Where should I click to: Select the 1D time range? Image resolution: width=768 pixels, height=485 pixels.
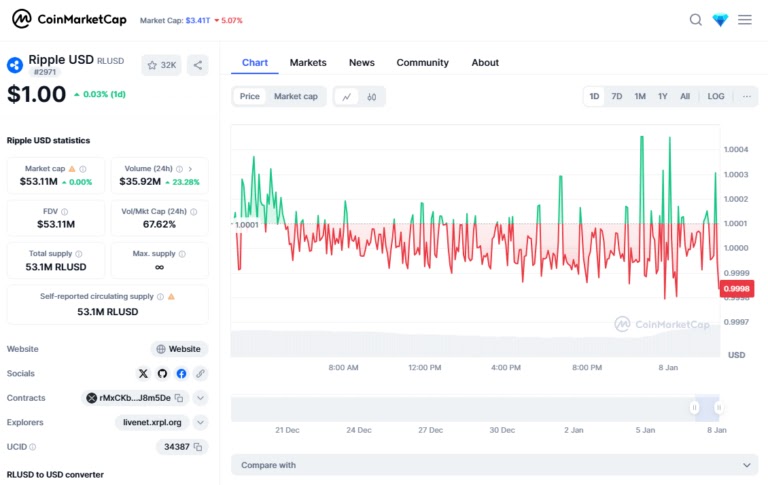coord(594,97)
